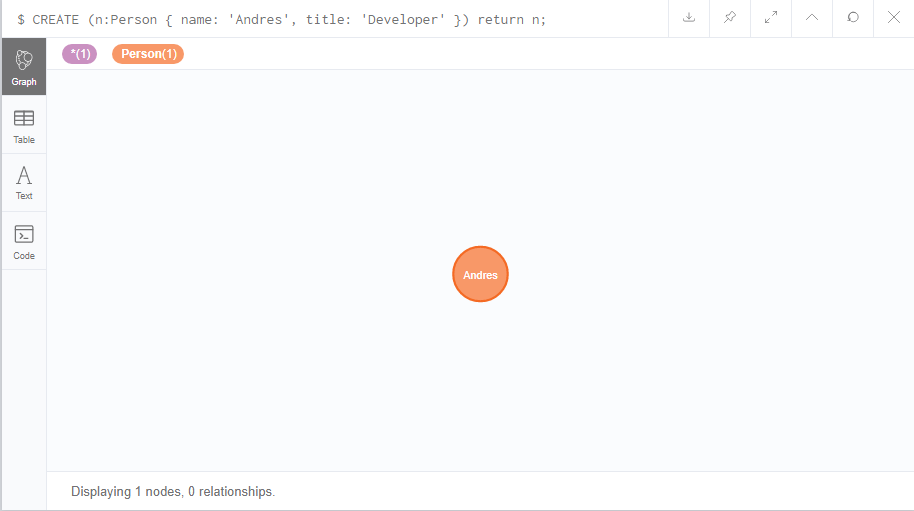Collapse the result frame with chevron
The image size is (914, 511).
coord(812,18)
